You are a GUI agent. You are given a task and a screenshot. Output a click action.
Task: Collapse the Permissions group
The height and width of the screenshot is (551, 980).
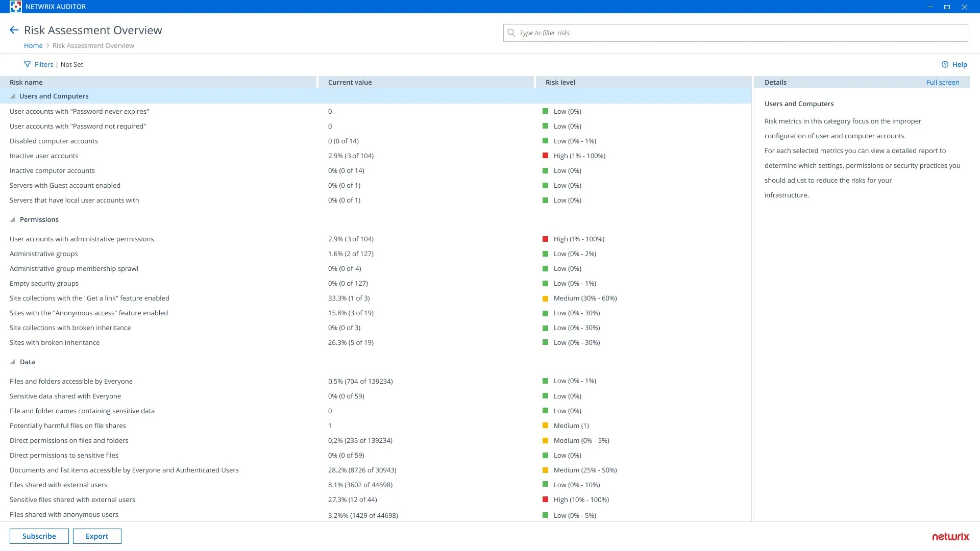click(13, 219)
